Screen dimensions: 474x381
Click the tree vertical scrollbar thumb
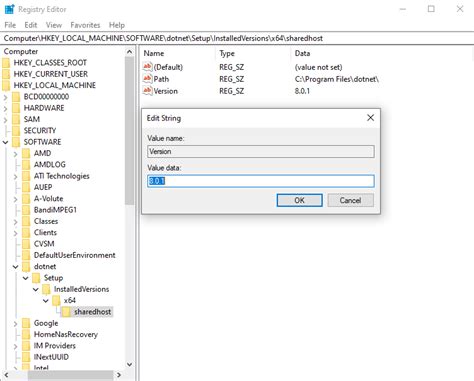click(x=129, y=131)
